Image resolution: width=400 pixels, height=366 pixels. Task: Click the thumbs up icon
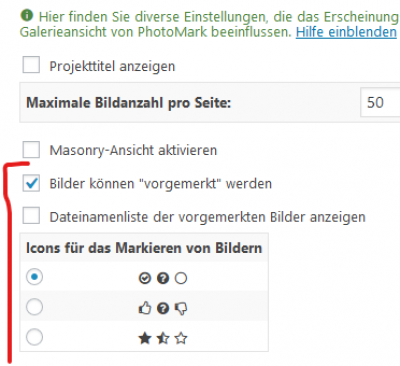(x=145, y=308)
